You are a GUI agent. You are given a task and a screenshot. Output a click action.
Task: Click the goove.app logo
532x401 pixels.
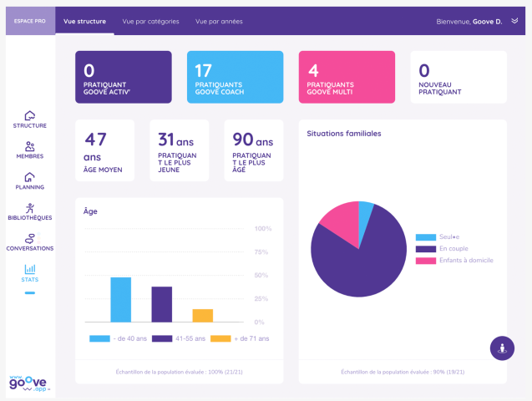(x=28, y=383)
